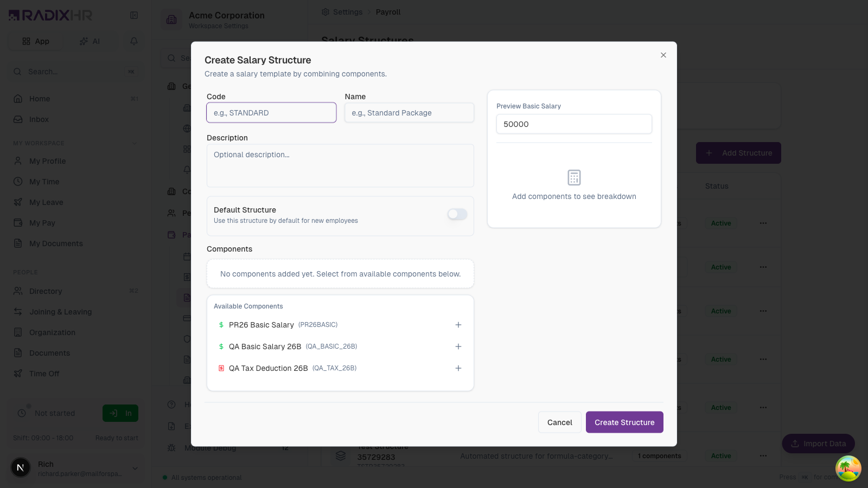
Task: Click the My Time clock icon
Action: tap(18, 182)
